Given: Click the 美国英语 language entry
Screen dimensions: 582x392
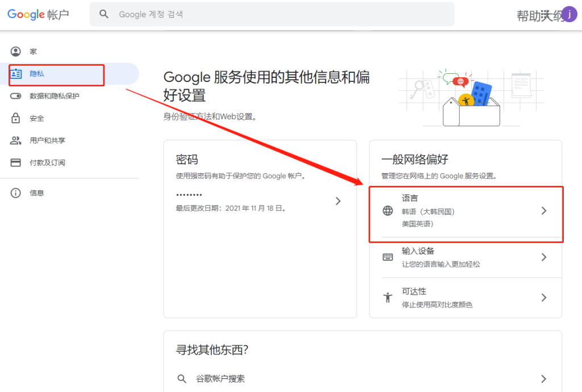Looking at the screenshot, I should pyautogui.click(x=418, y=224).
